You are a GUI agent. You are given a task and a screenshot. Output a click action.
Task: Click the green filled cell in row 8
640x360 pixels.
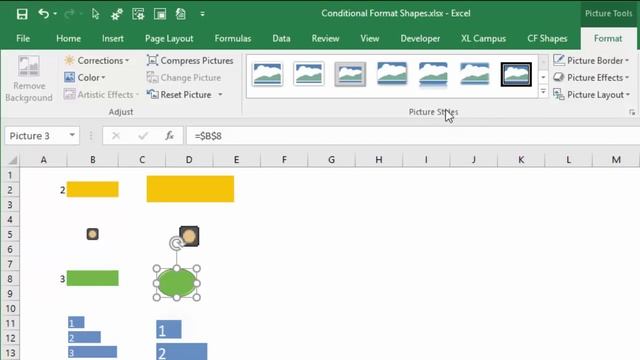[93, 278]
